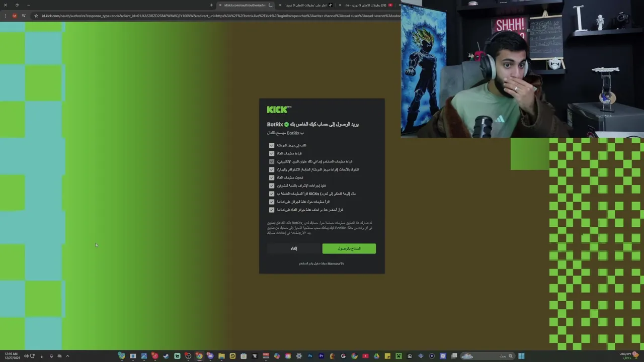
Task: Click the green allow access button
Action: pyautogui.click(x=349, y=248)
